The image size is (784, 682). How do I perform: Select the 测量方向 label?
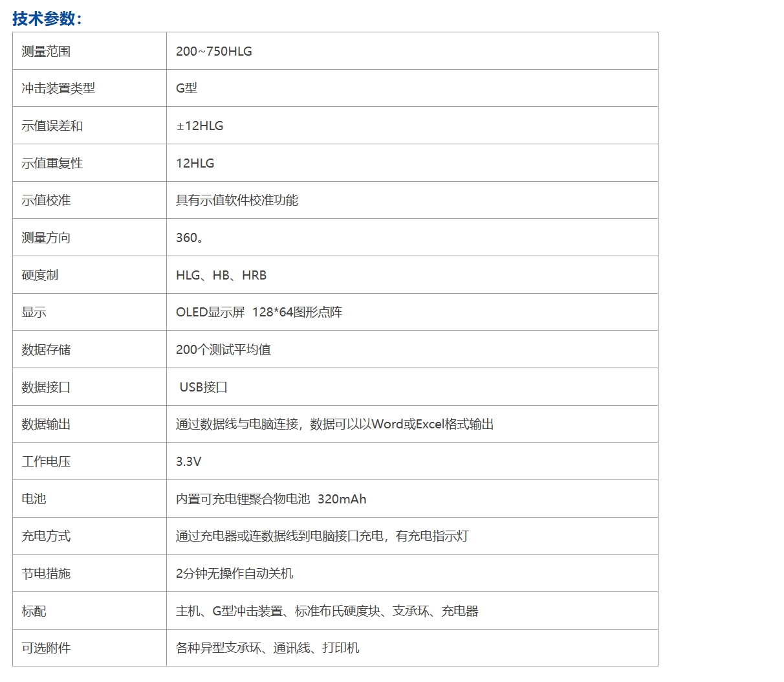46,238
